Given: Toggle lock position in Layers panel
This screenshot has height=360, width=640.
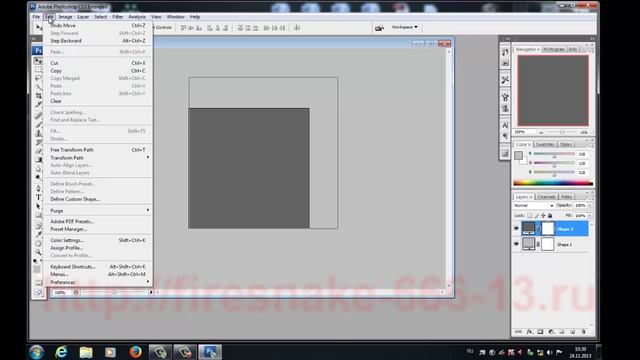Looking at the screenshot, I should 543,216.
